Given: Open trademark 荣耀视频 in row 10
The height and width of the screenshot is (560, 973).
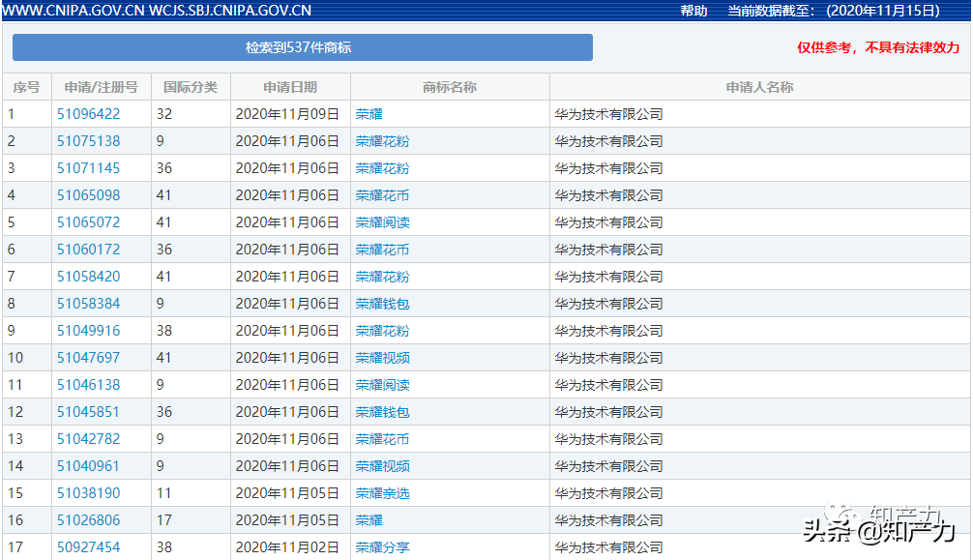Looking at the screenshot, I should point(382,358).
